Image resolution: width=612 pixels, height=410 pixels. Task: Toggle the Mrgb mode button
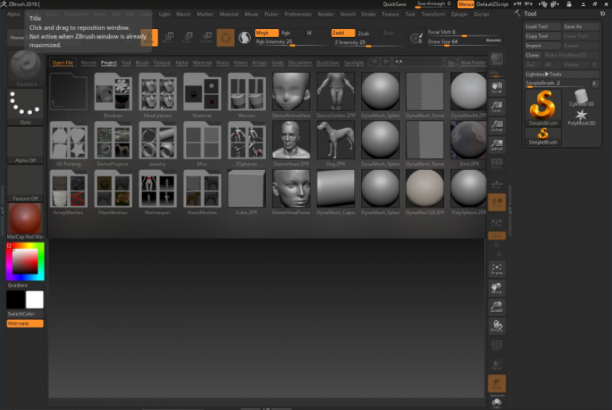[267, 33]
